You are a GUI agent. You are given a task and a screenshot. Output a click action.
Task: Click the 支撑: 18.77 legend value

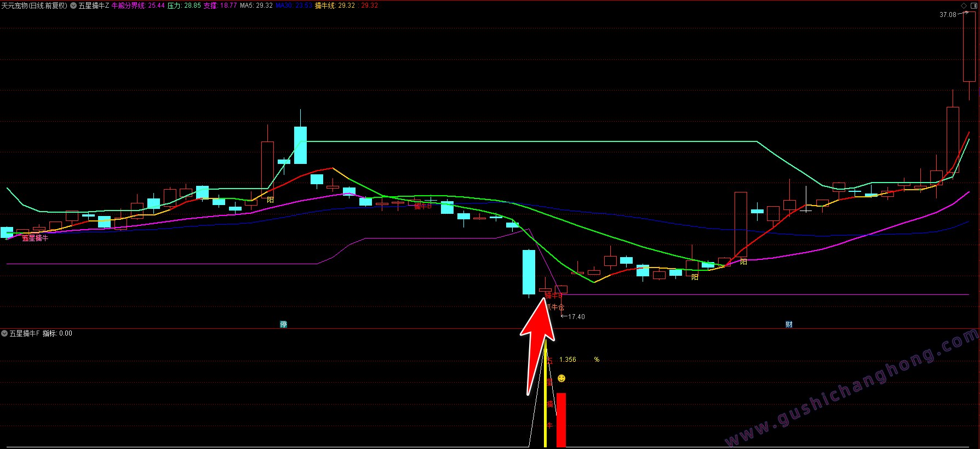click(x=220, y=5)
